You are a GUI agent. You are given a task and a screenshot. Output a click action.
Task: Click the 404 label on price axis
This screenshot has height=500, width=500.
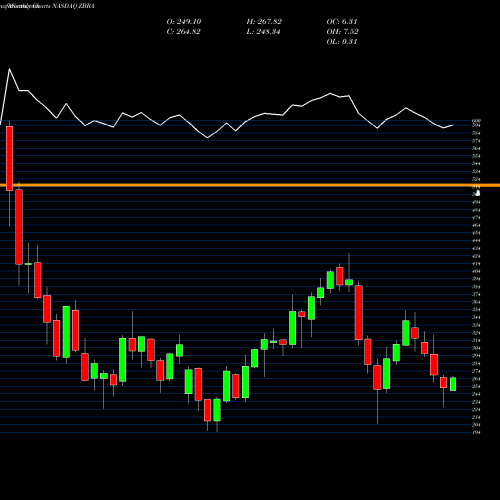(476, 271)
